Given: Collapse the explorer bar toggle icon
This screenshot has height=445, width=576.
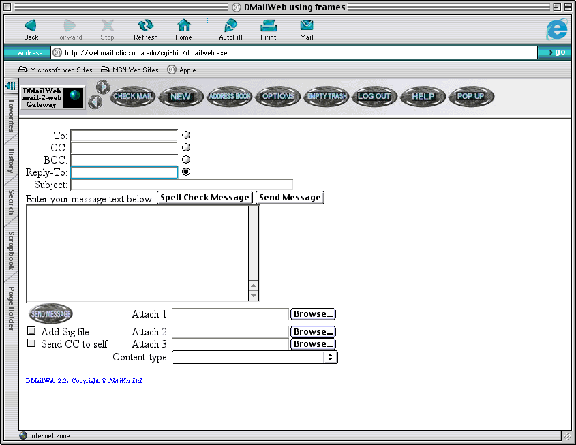Looking at the screenshot, I should pos(10,86).
